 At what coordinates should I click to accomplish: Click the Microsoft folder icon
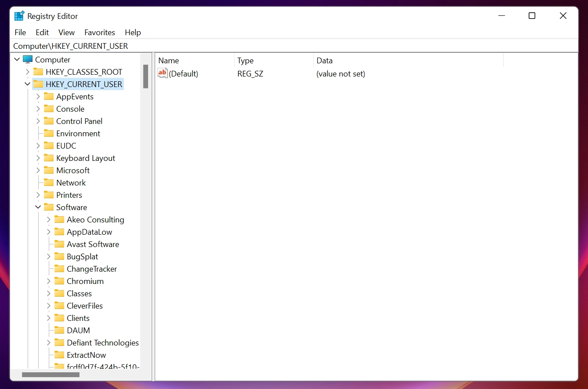point(49,170)
